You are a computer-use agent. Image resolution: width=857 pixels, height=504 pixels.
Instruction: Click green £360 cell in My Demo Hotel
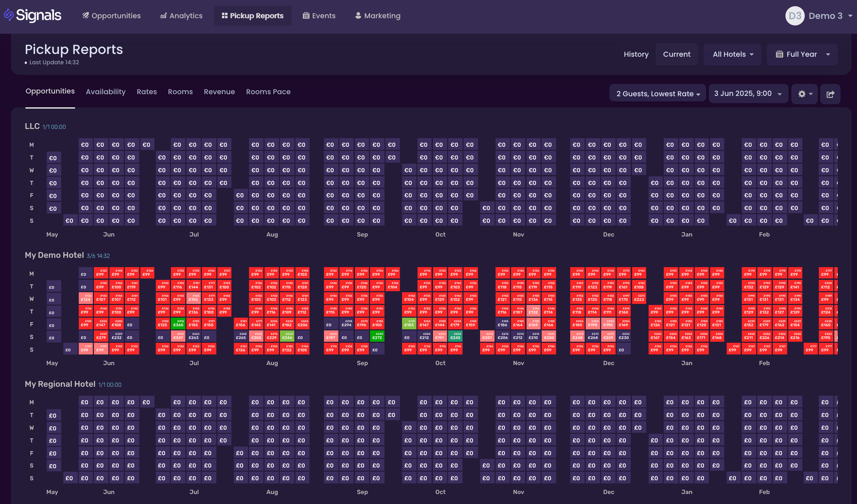point(178,324)
